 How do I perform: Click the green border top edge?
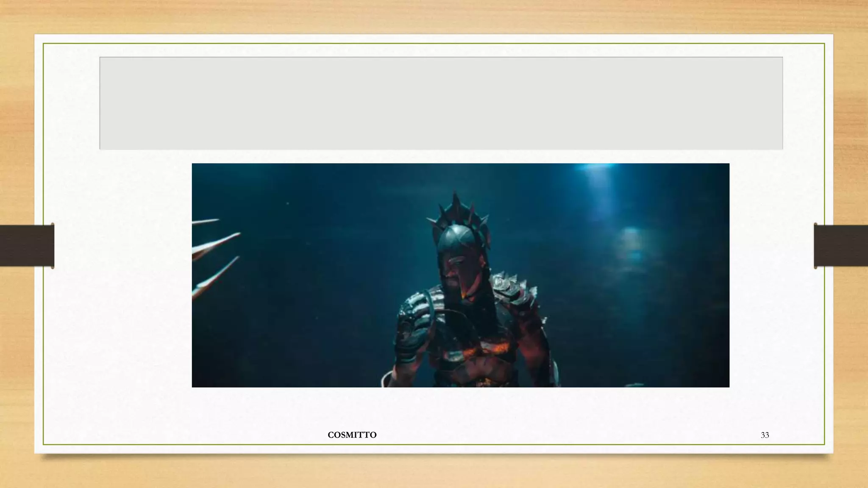434,44
